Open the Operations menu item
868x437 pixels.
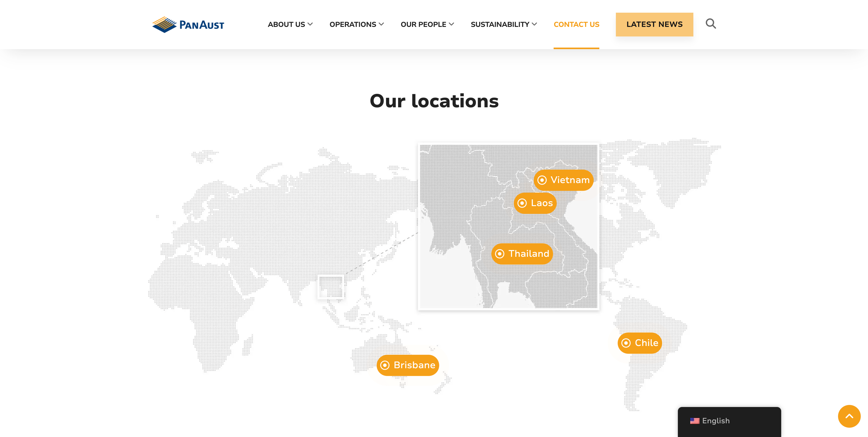coord(352,25)
